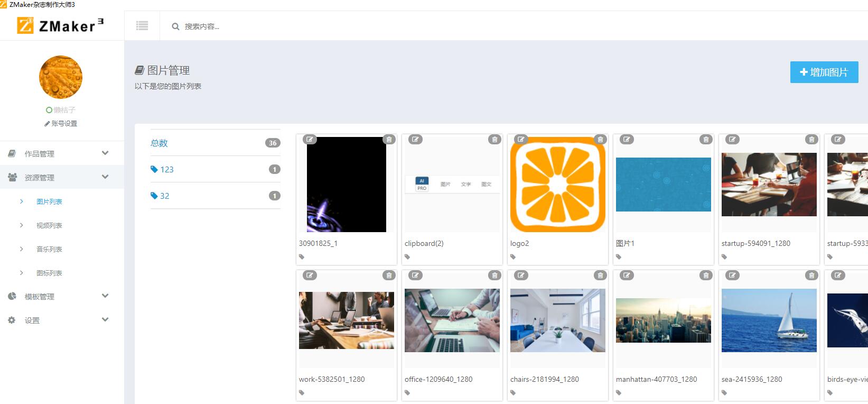Expand the 模板管理 menu chevron
Viewport: 868px width, 404px height.
pyautogui.click(x=105, y=296)
